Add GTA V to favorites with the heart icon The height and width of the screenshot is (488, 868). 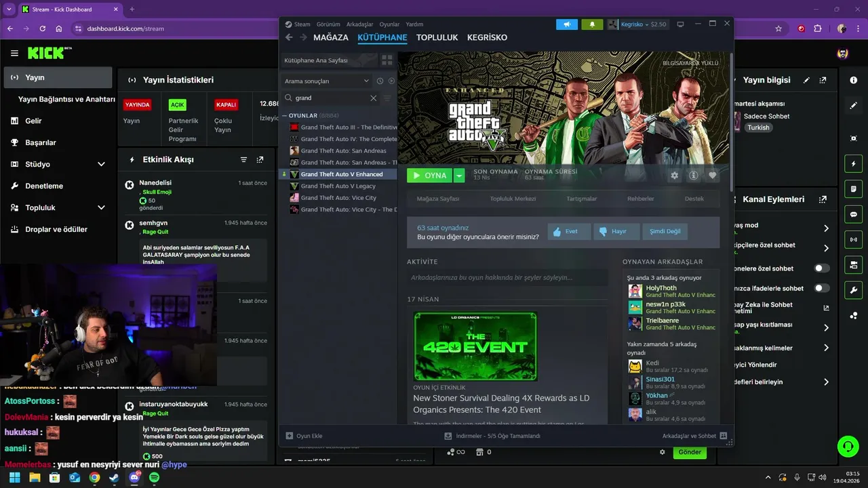coord(712,176)
